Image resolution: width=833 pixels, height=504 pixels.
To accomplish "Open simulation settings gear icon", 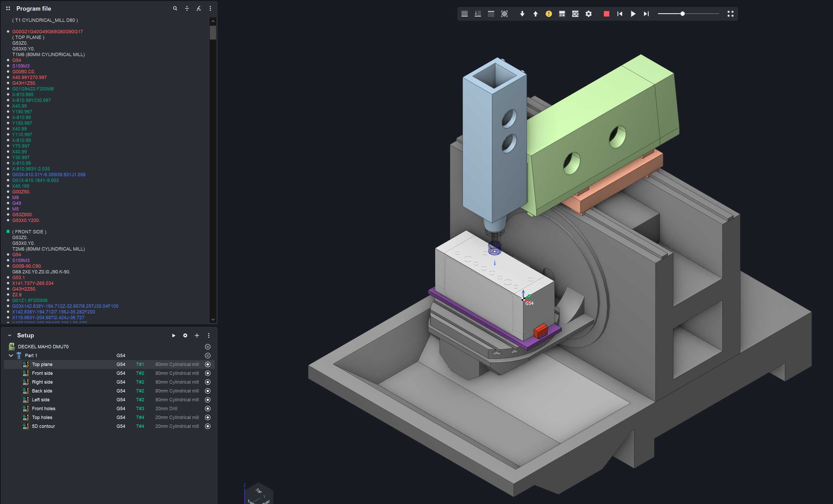I will [x=589, y=14].
